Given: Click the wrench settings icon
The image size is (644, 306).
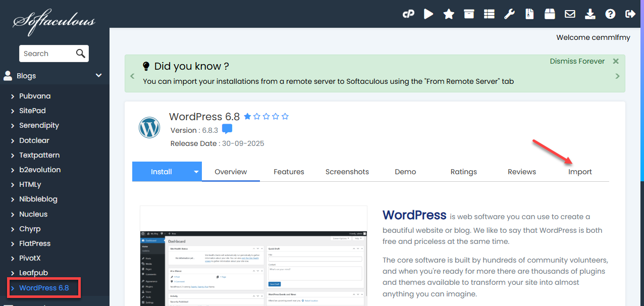Looking at the screenshot, I should (509, 14).
